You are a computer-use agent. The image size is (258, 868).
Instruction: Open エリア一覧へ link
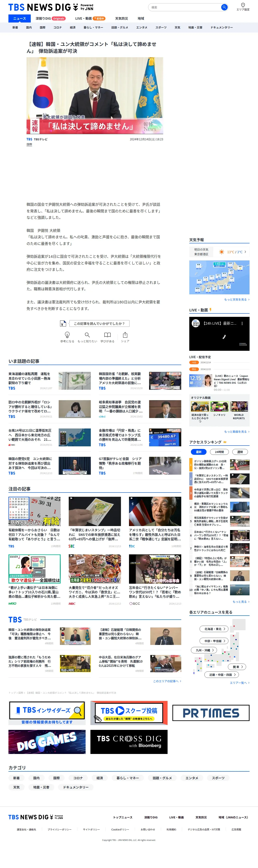[x=240, y=683]
